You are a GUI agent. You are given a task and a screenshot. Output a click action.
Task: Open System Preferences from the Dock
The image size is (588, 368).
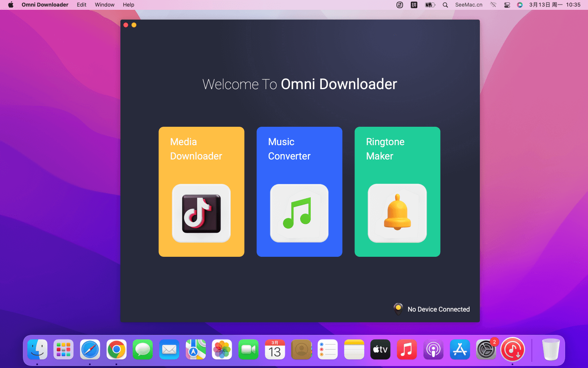coord(486,350)
